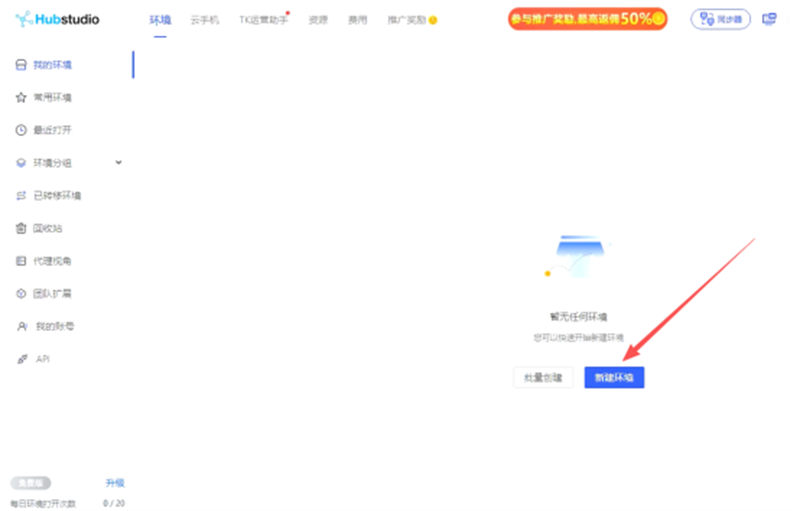Viewport: 800px width, 511px height.
Task: Click the gold coin icon beside 推广奖励
Action: coord(433,20)
